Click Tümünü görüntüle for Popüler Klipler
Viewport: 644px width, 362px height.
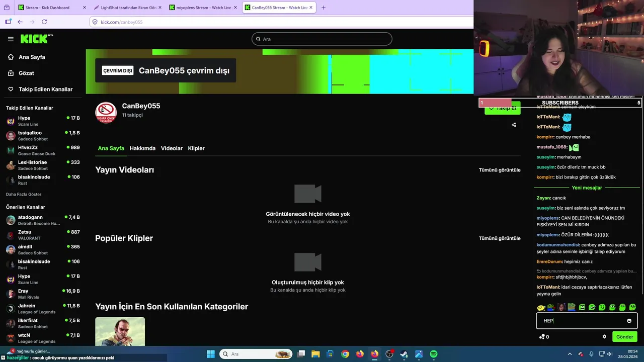500,238
